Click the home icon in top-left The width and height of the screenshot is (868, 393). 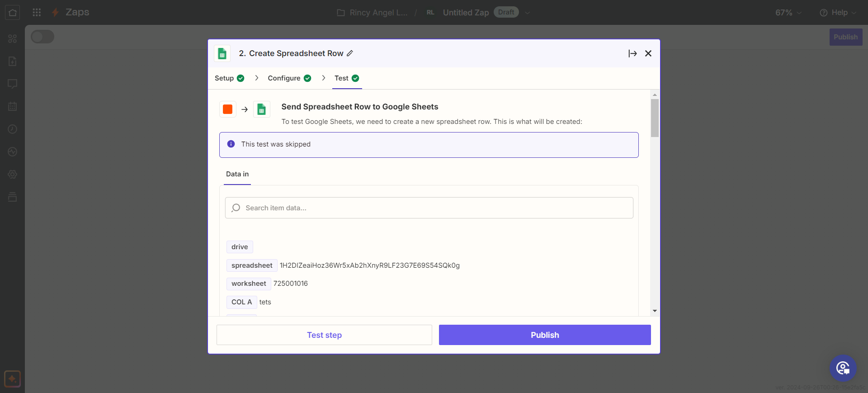coord(12,12)
